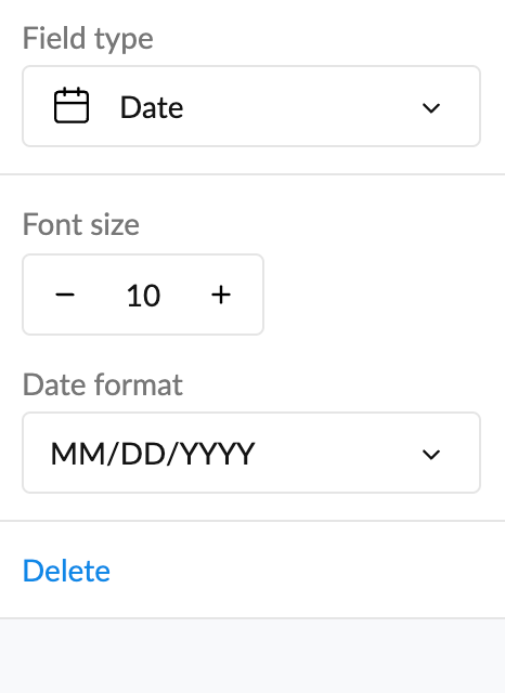Click the divider line below Field type

[252, 175]
